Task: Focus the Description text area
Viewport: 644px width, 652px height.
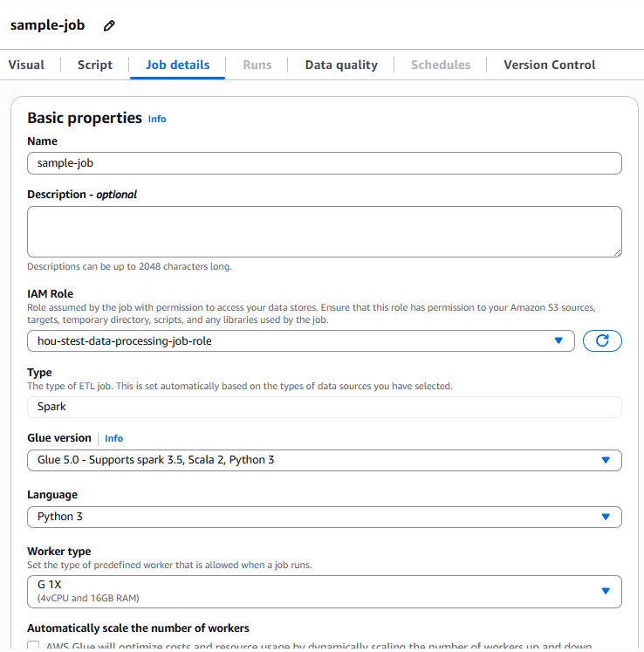Action: tap(324, 231)
